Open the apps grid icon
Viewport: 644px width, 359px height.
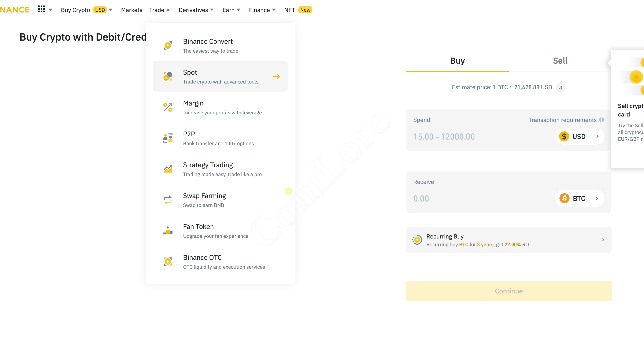(41, 9)
